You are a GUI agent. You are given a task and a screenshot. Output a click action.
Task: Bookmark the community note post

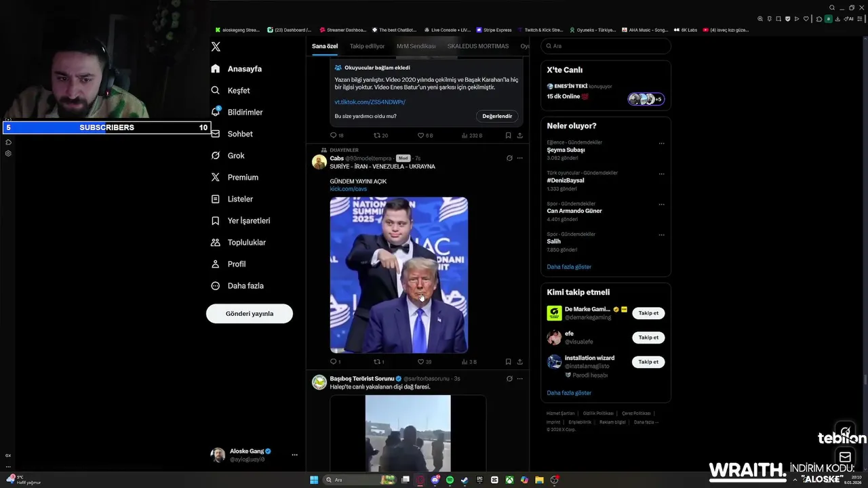(x=508, y=136)
